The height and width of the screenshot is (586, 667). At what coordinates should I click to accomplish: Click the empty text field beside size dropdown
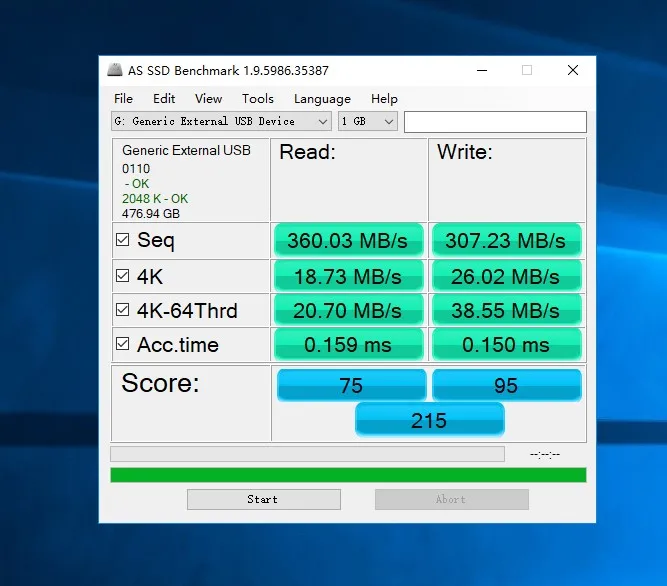495,122
